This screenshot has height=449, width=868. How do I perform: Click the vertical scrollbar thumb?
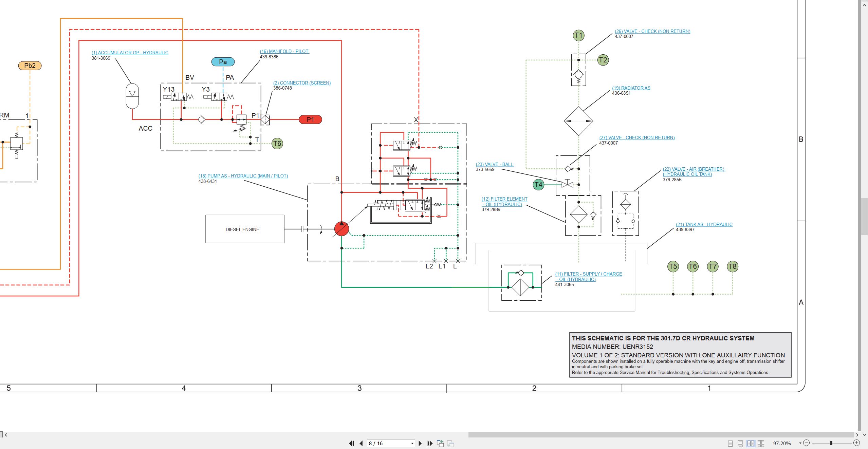click(864, 216)
